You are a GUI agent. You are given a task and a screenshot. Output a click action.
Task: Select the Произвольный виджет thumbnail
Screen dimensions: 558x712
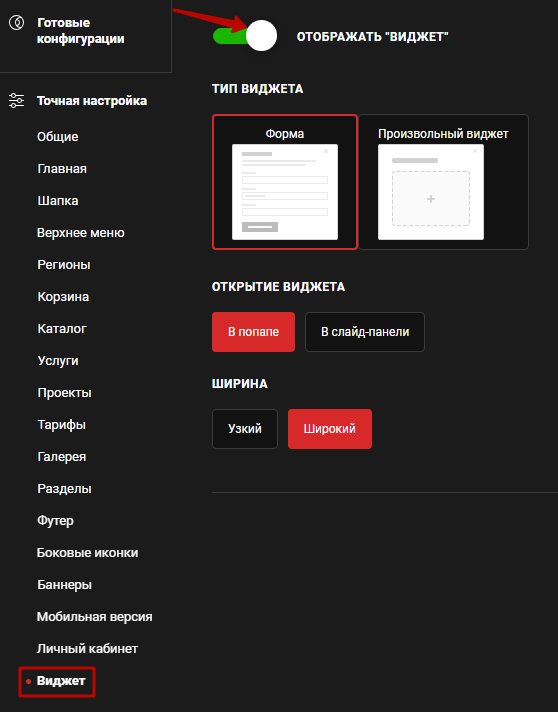[x=444, y=182]
